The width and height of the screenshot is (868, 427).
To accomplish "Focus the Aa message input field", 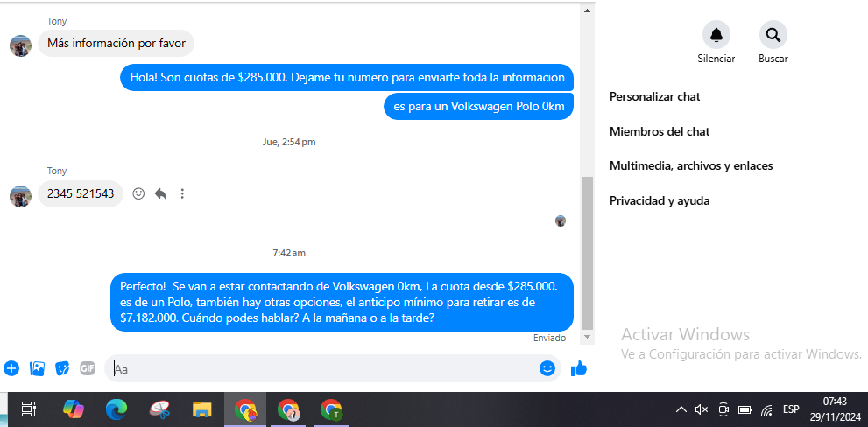I will [x=333, y=368].
